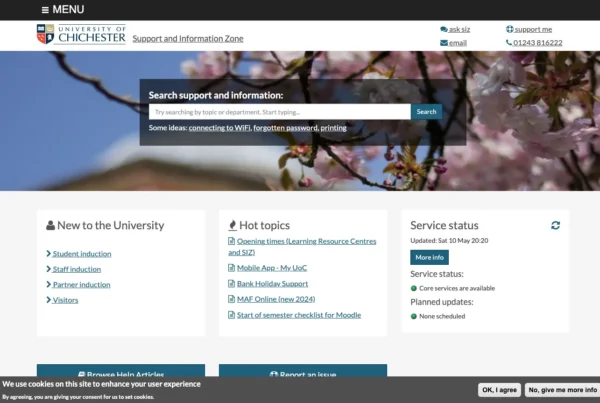The height and width of the screenshot is (403, 600).
Task: Refresh service status with the refresh icon
Action: point(555,225)
